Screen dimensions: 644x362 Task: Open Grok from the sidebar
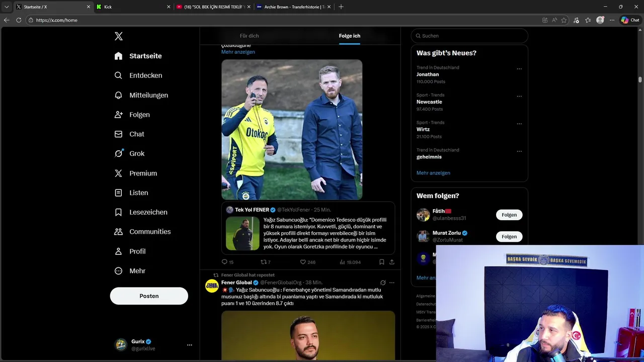(x=129, y=153)
